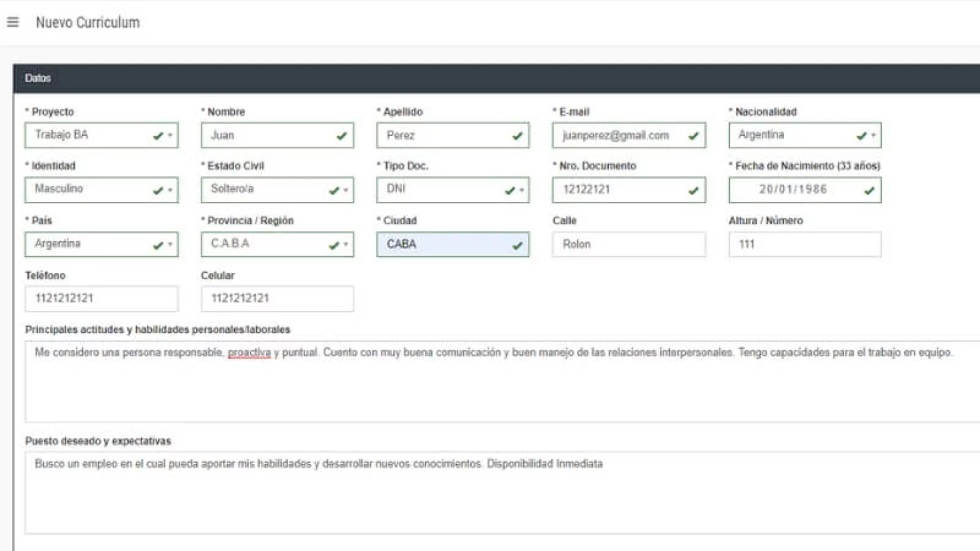Open the Identidad dropdown

[101, 190]
